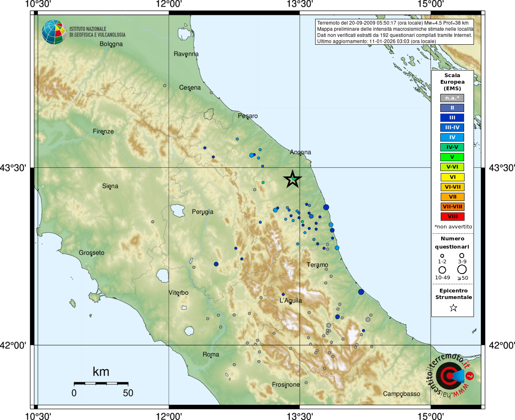Click the 'Numero questionari' legend heading
This screenshot has height=420, width=515.
[x=452, y=242]
